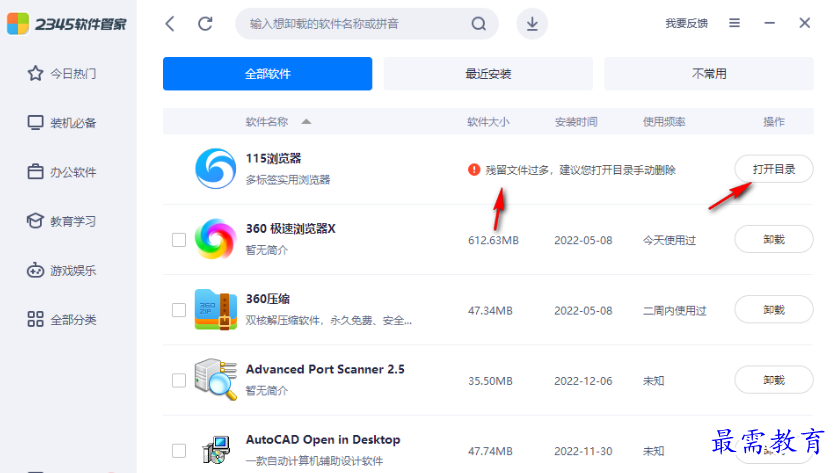Click the 今天使用过 frequency text
This screenshot has width=833, height=473.
[669, 240]
